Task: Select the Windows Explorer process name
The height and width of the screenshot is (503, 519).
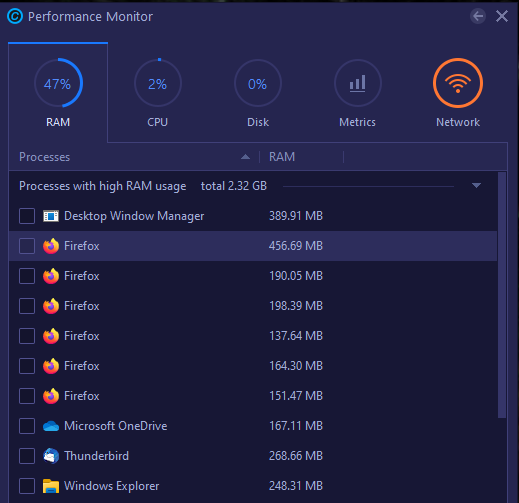Action: [x=112, y=486]
